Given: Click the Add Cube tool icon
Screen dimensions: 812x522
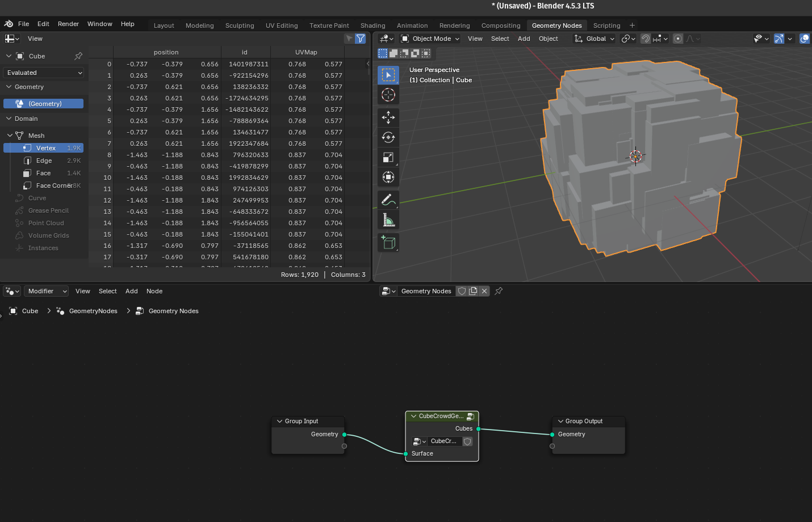Looking at the screenshot, I should (388, 243).
